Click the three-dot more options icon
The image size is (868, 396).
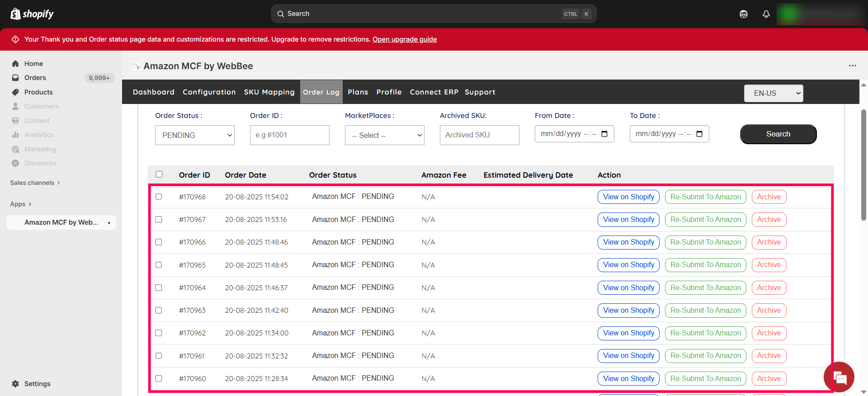(852, 66)
